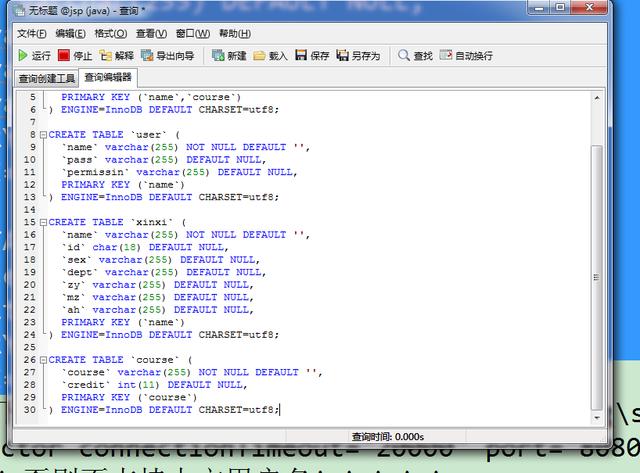Open the 导出向导 export wizard
The image size is (640, 473).
pyautogui.click(x=167, y=56)
